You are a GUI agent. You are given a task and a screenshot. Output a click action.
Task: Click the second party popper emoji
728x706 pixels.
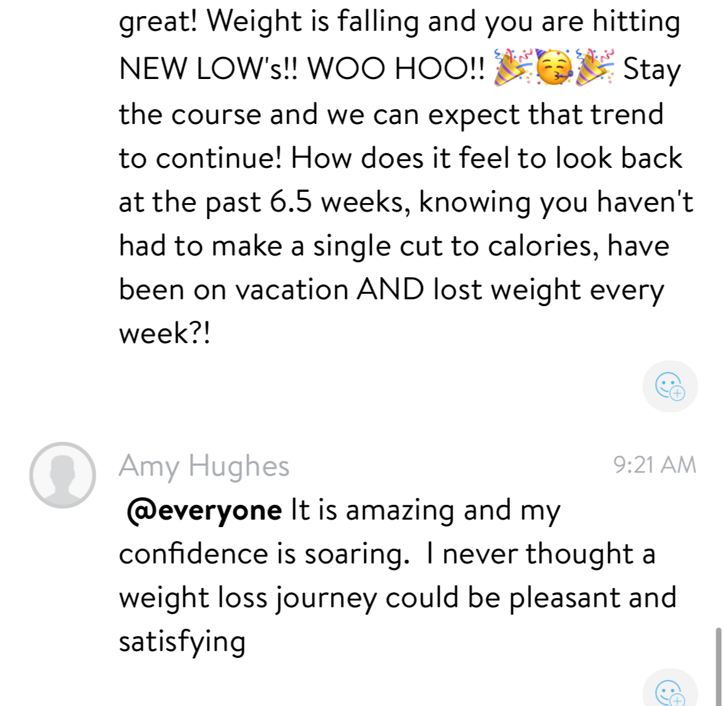tap(595, 67)
